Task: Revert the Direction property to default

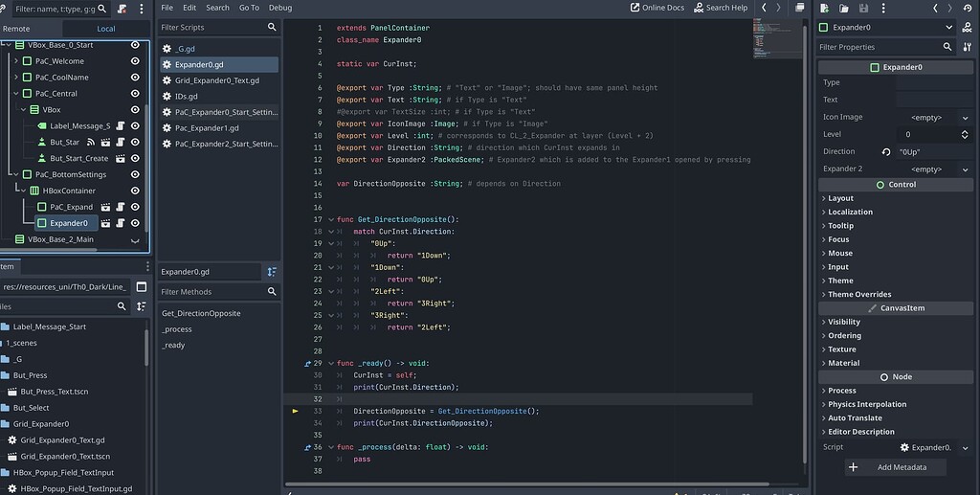Action: pos(886,151)
